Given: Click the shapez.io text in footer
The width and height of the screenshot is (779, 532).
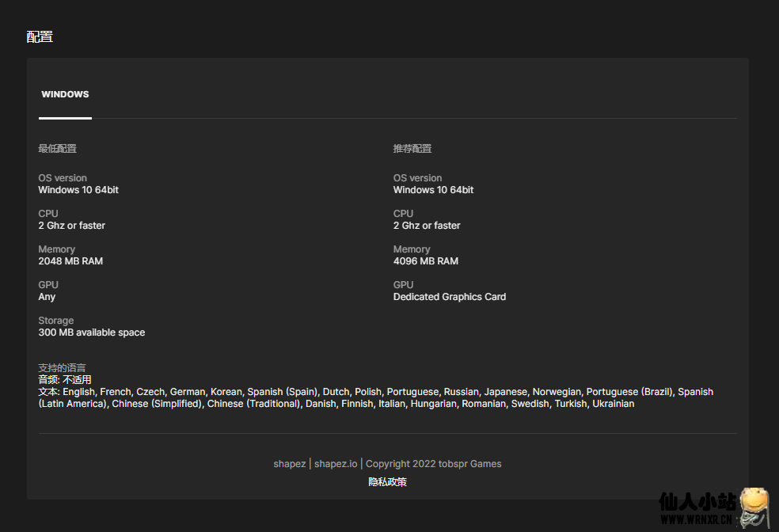Looking at the screenshot, I should [336, 464].
